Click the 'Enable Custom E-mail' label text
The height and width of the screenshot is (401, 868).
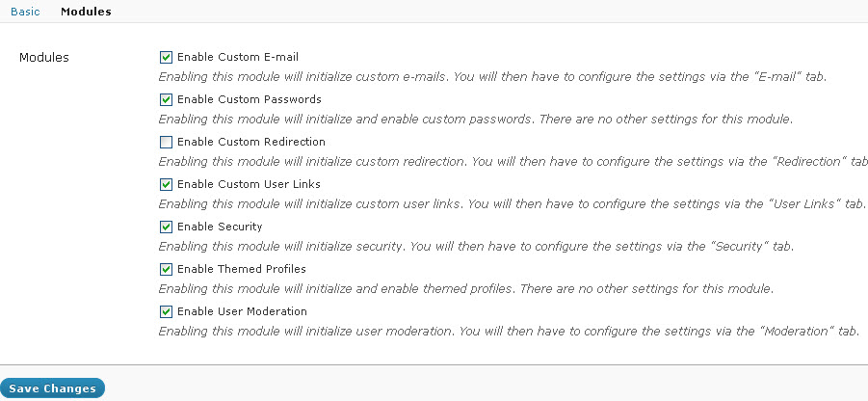238,57
